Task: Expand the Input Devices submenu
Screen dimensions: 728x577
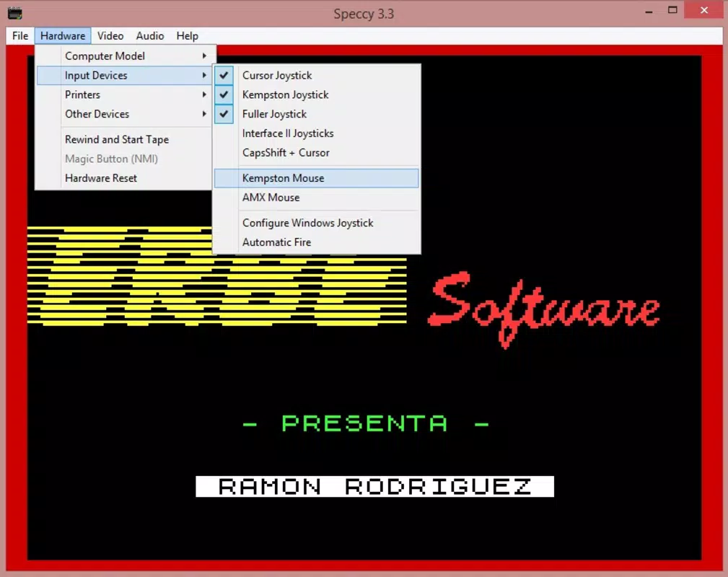Action: (x=124, y=75)
